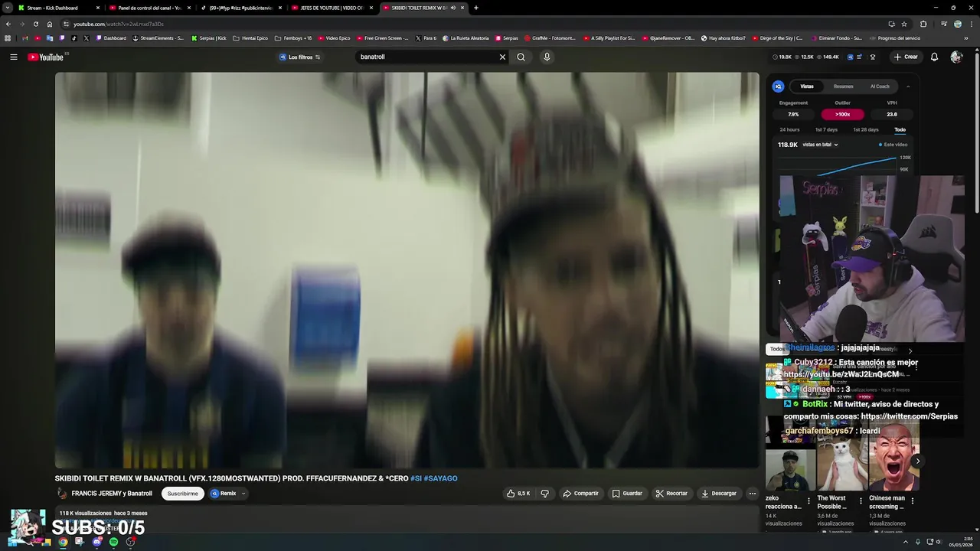Click the Crear button
This screenshot has height=551, width=980.
tap(906, 57)
